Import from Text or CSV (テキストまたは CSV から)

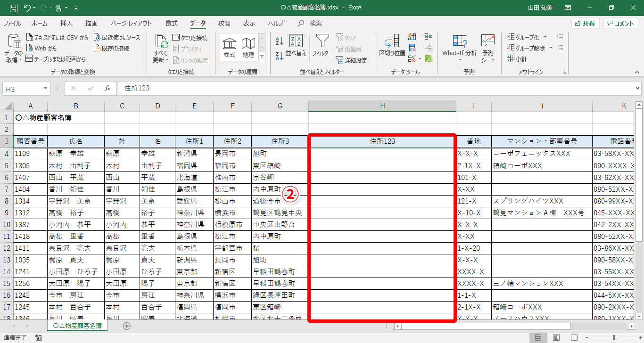tap(57, 37)
